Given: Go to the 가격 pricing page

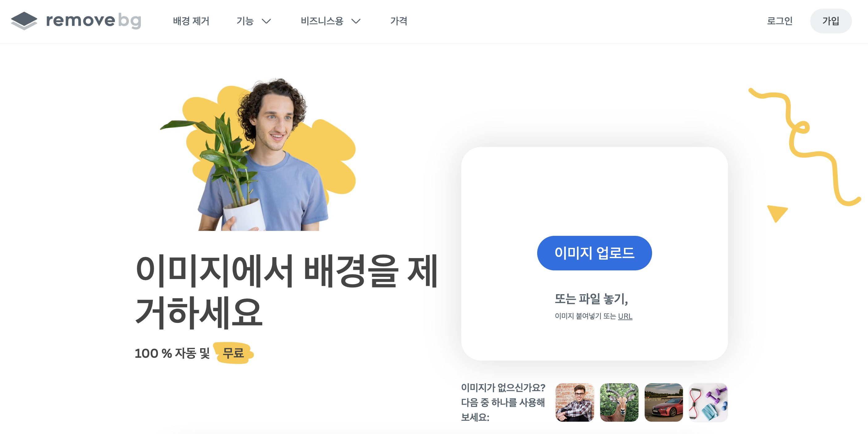Looking at the screenshot, I should [x=398, y=21].
